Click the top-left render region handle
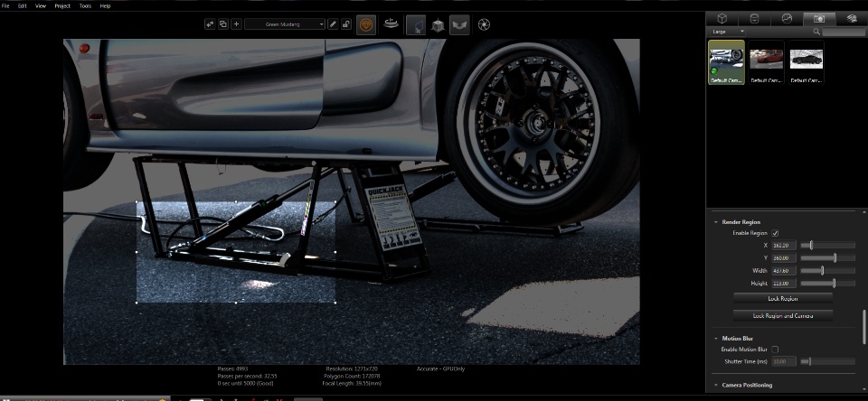The image size is (868, 401). click(137, 201)
